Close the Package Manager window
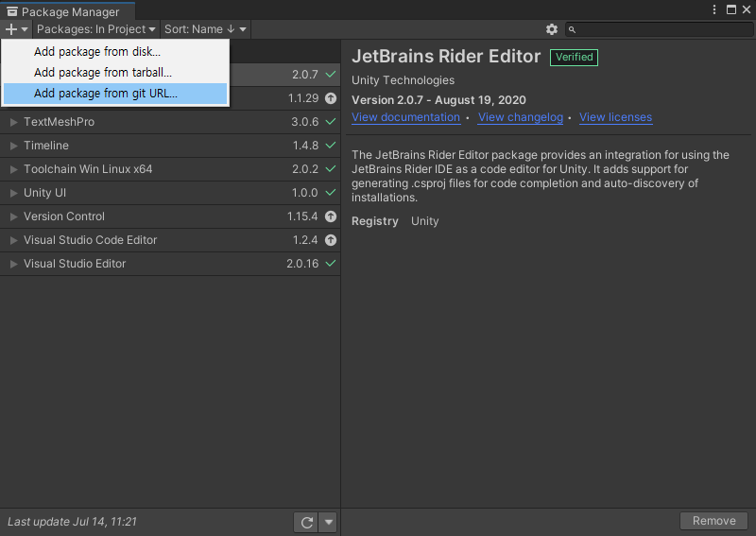This screenshot has height=536, width=756. 747,9
